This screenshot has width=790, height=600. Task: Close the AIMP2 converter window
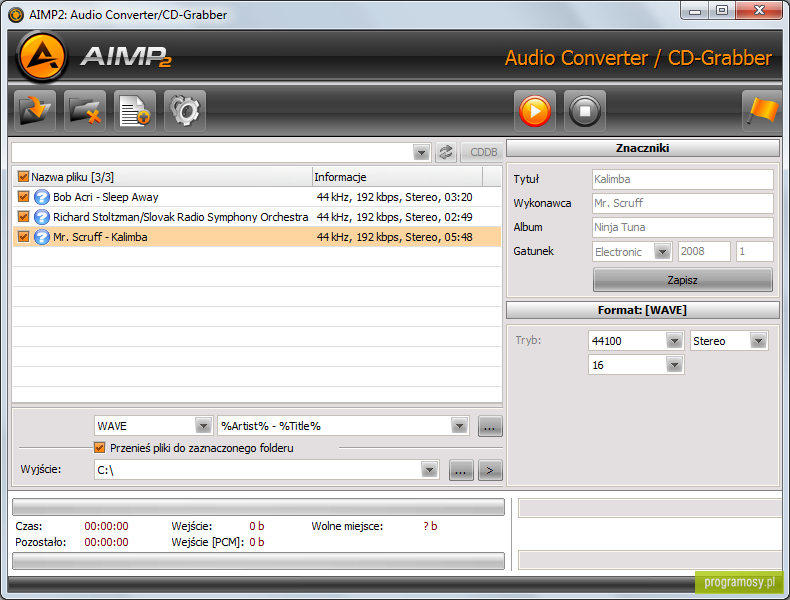click(x=759, y=11)
